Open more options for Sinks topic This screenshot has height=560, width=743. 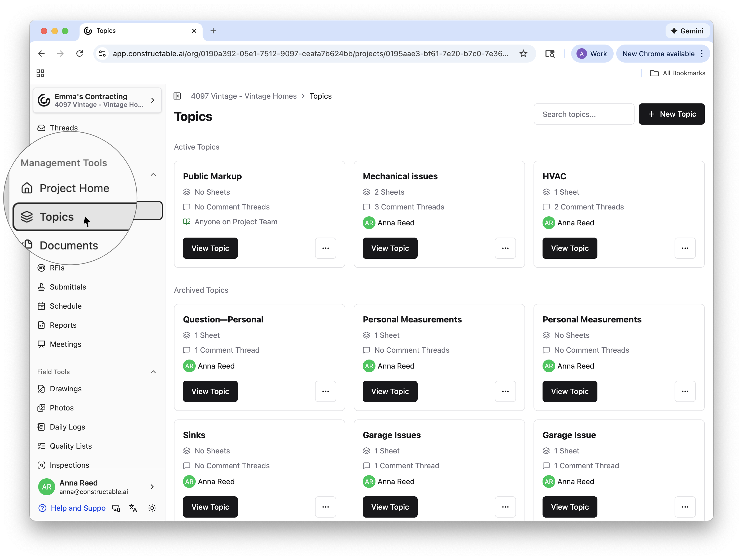[x=325, y=507]
